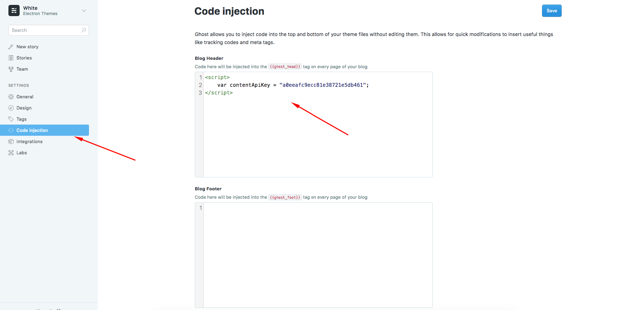This screenshot has width=644, height=310.
Task: Click the contentApiKey string value
Action: [x=323, y=85]
